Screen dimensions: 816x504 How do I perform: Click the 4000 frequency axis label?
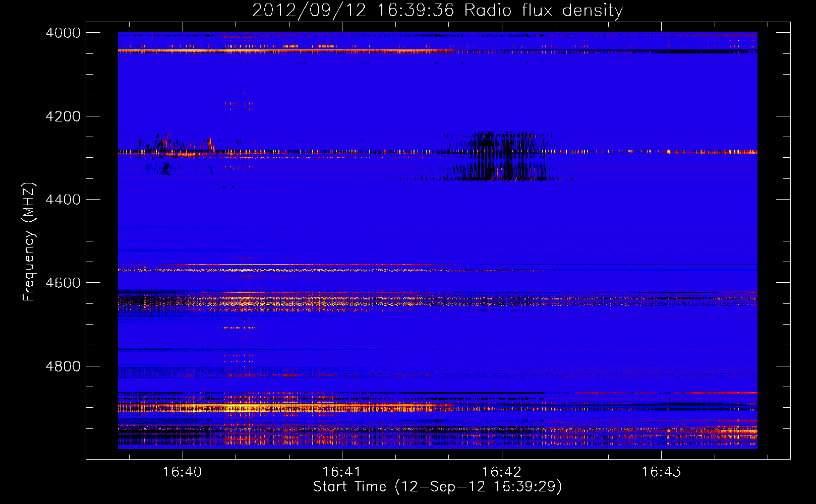coord(63,33)
